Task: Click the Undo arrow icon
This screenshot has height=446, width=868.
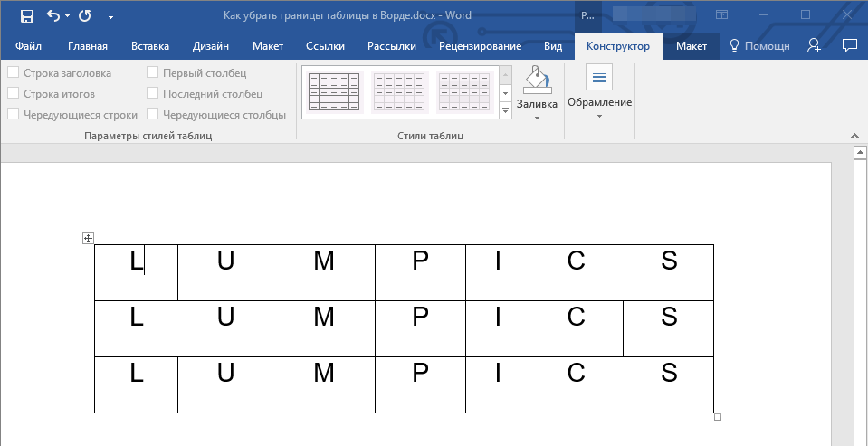Action: (52, 15)
